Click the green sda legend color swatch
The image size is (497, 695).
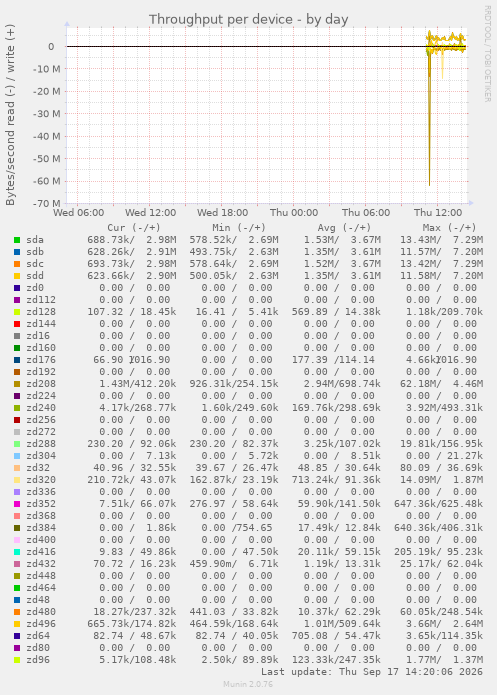point(17,240)
